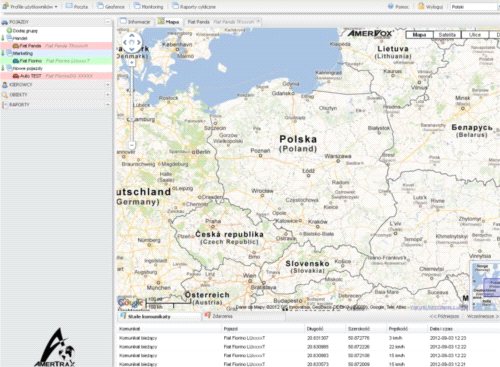500x367 pixels.
Task: Open the Geofence toolbar item
Action: pyautogui.click(x=110, y=6)
